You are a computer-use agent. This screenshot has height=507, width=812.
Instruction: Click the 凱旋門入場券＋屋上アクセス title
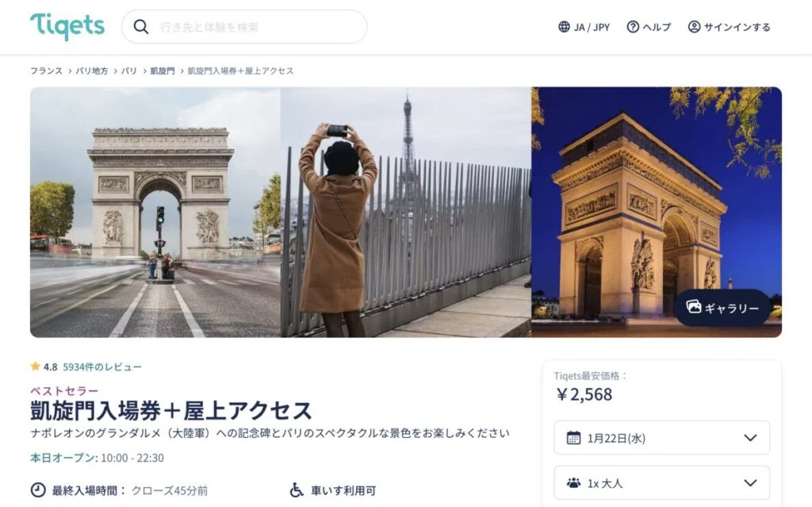click(171, 410)
